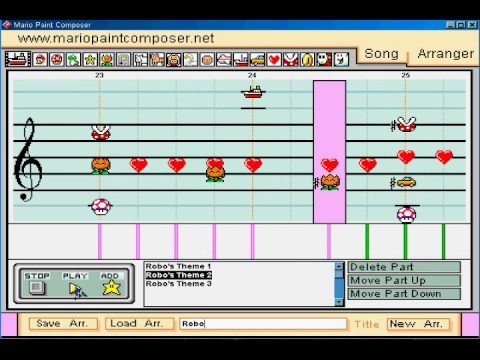Select the Baby Face instrument icon
Image resolution: width=480 pixels, height=360 pixels.
pos(207,60)
